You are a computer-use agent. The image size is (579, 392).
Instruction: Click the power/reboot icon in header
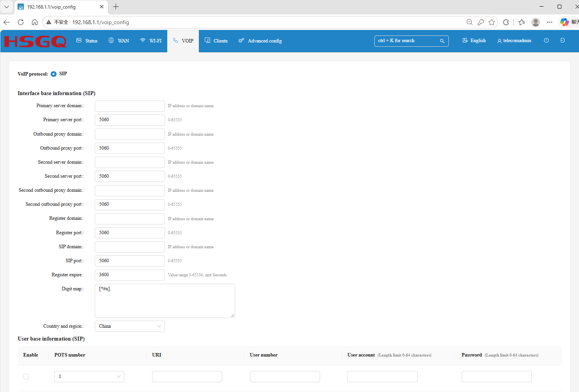tap(546, 41)
